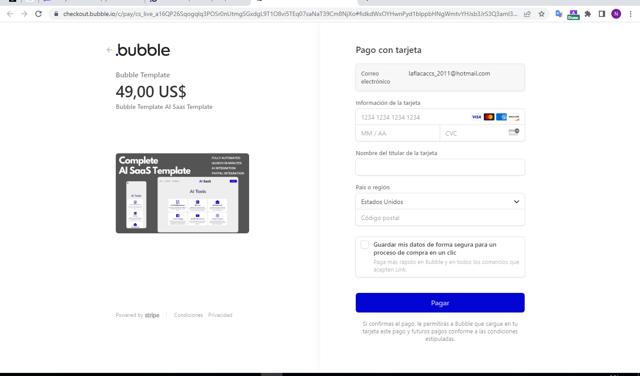This screenshot has width=640, height=376.
Task: Open the Privacidad link
Action: click(x=220, y=315)
